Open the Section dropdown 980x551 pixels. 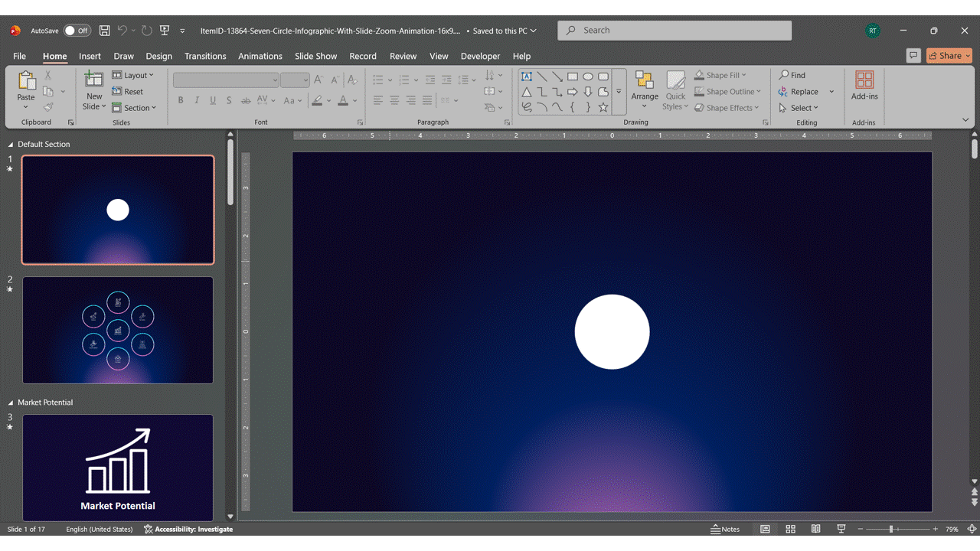pos(134,108)
